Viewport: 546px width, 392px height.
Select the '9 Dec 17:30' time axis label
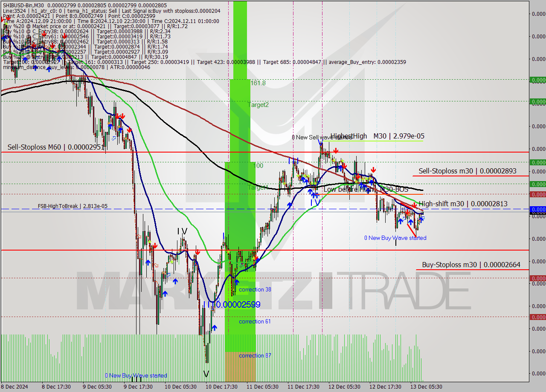(138, 387)
